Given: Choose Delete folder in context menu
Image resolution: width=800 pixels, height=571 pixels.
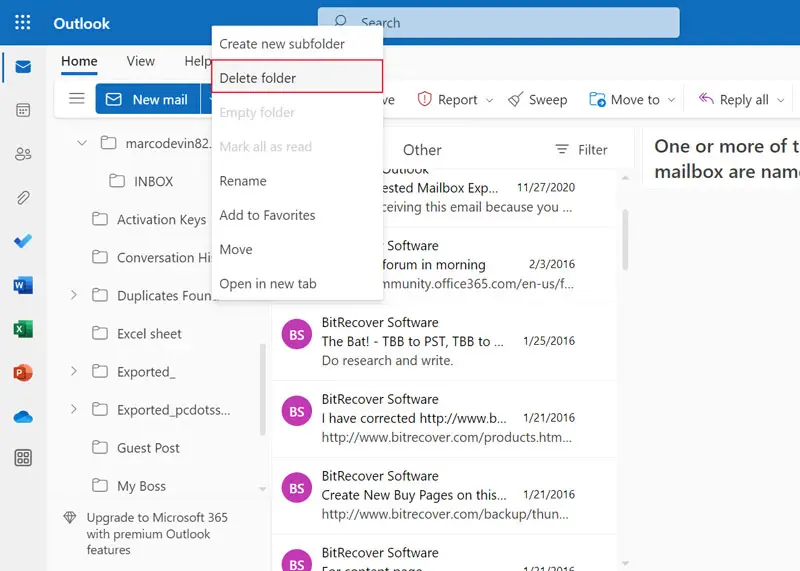Looking at the screenshot, I should tap(258, 78).
